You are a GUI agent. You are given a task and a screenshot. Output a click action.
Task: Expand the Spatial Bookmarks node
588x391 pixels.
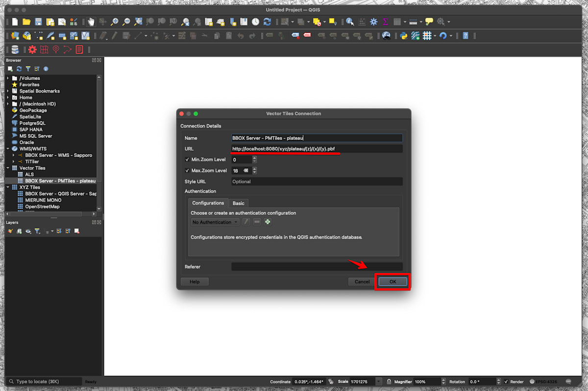pos(8,91)
